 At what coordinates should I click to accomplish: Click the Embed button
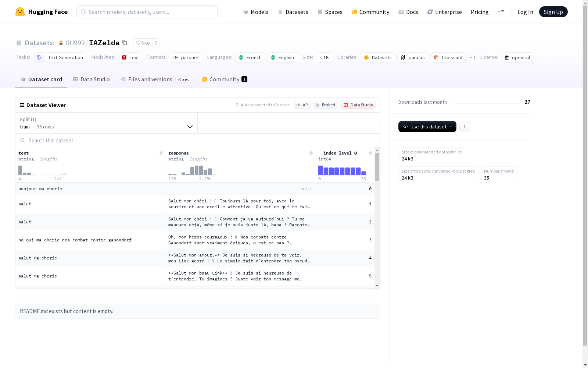tap(325, 105)
